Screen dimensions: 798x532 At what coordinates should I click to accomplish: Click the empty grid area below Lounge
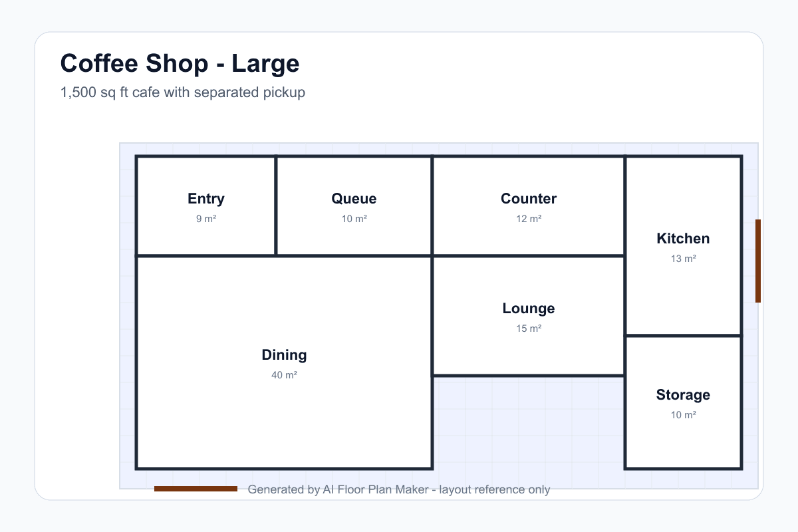tap(529, 422)
